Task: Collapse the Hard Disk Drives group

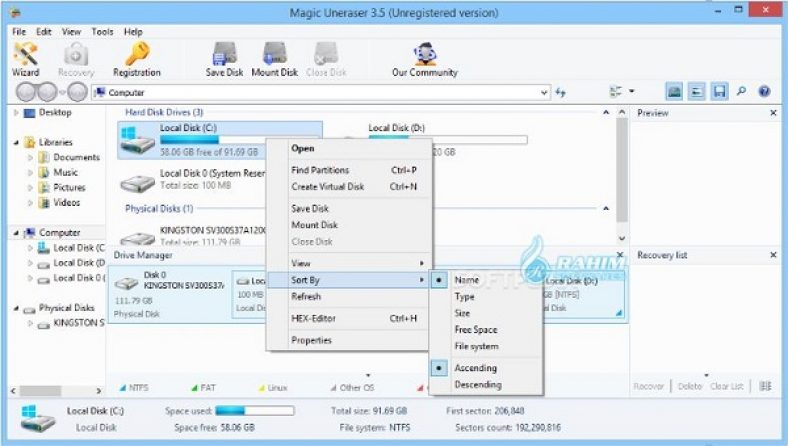Action: tap(606, 113)
